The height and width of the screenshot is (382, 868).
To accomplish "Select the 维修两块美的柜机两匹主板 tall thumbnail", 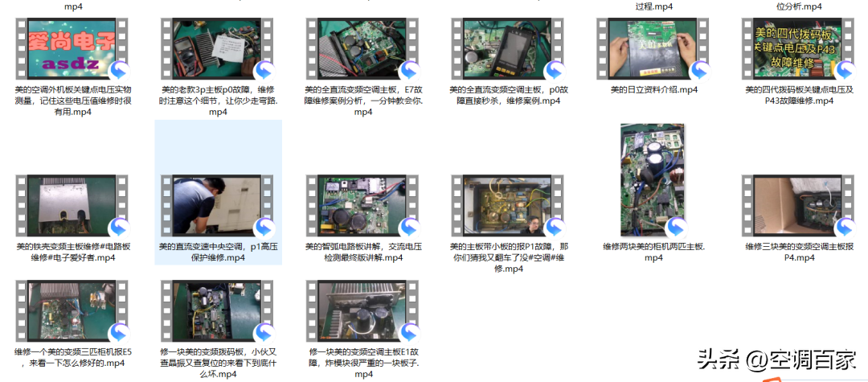I will click(x=653, y=180).
